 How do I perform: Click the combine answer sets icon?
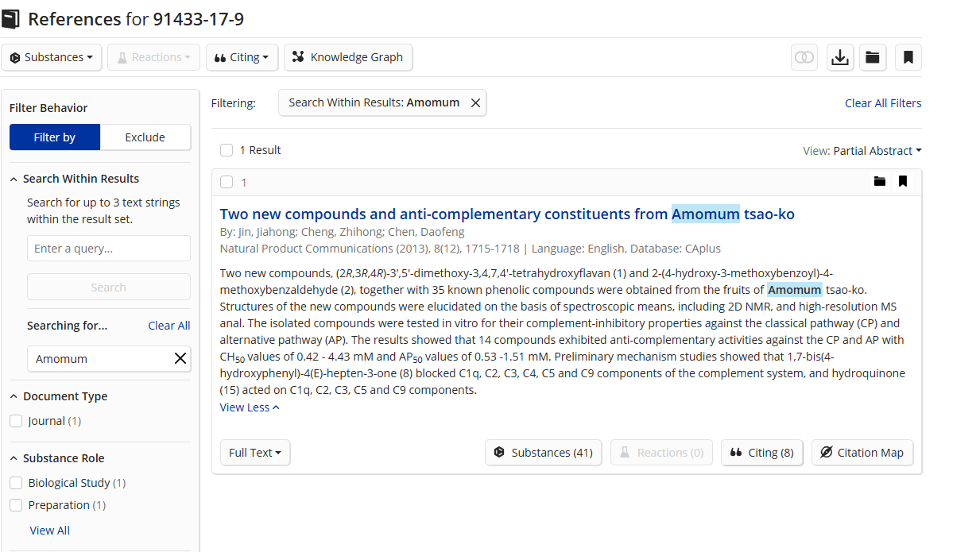(804, 57)
